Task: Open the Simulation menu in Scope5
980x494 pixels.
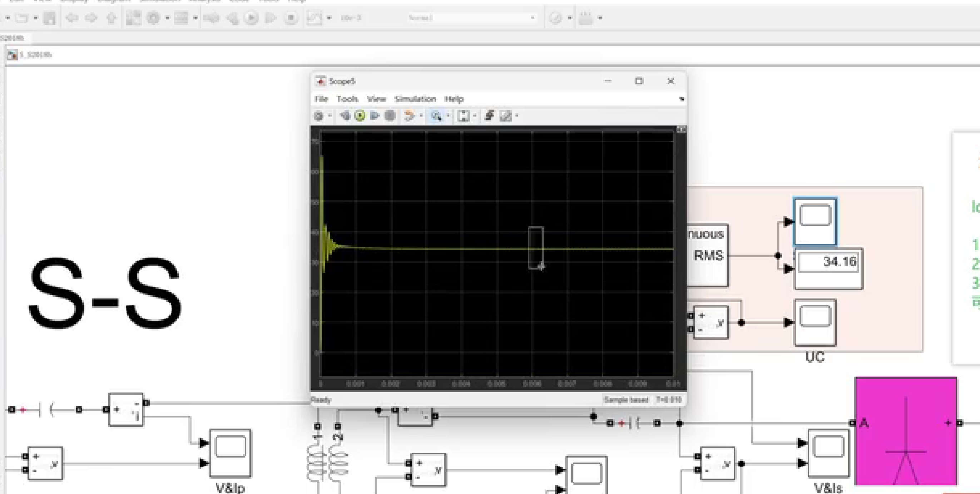Action: tap(415, 99)
